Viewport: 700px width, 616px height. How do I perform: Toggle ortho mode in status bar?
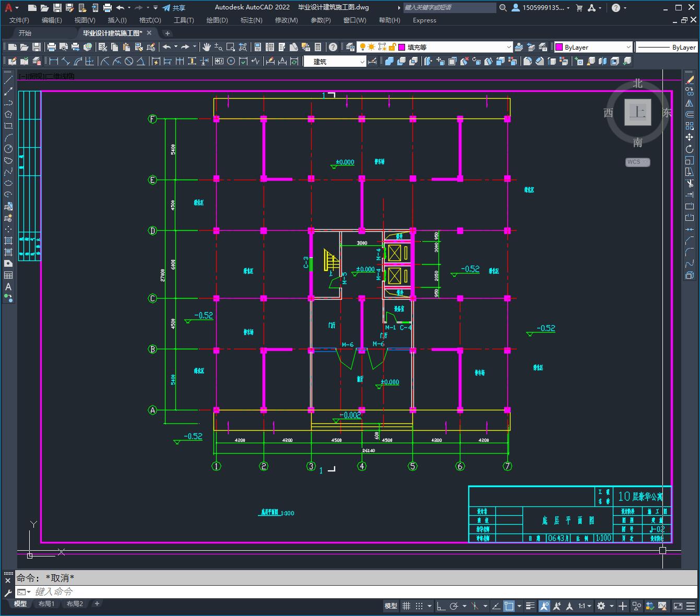441,606
